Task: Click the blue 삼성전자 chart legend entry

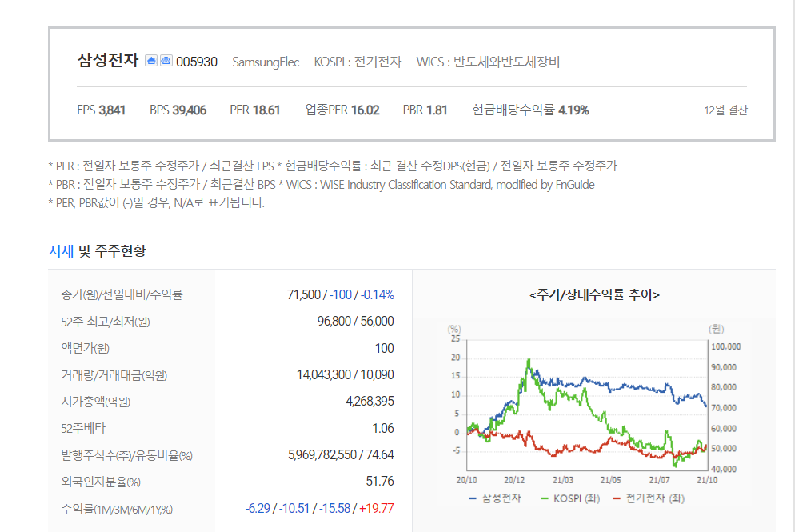Action: 495,498
